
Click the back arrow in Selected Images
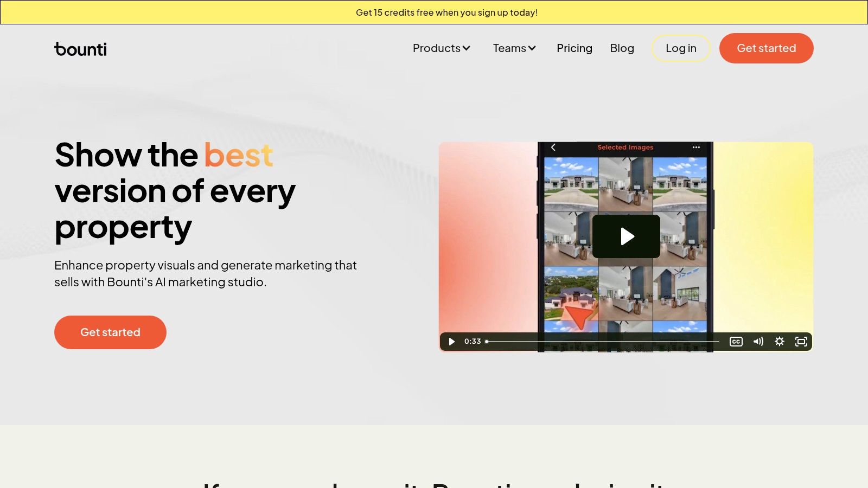point(553,147)
